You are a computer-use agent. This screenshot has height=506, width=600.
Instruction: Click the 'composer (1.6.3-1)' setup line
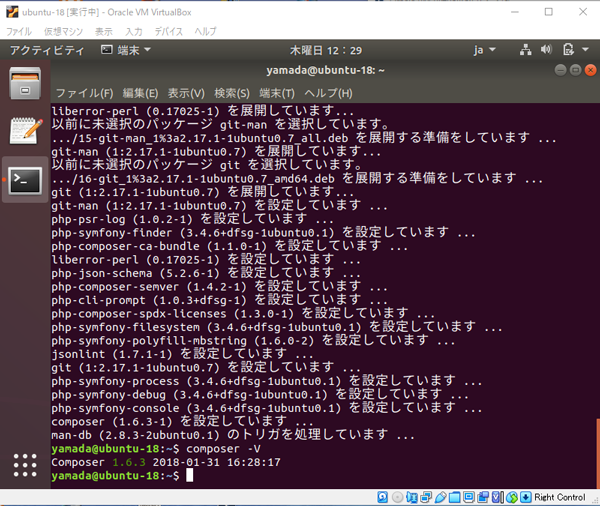point(182,421)
